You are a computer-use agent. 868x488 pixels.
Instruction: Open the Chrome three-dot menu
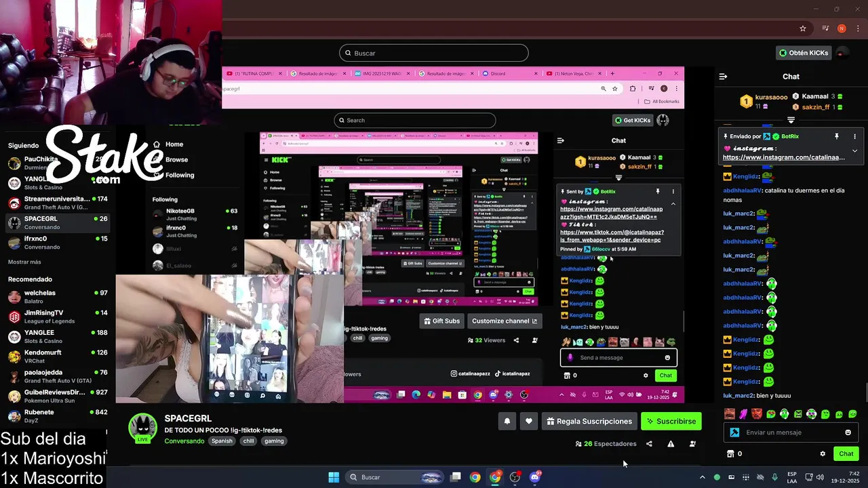click(x=856, y=28)
